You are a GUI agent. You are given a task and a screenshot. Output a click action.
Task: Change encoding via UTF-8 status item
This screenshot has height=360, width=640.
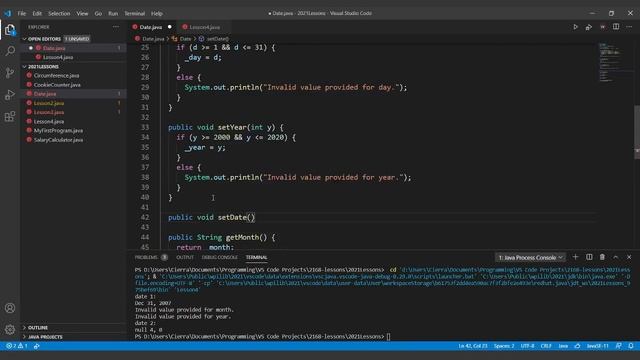[x=527, y=346]
